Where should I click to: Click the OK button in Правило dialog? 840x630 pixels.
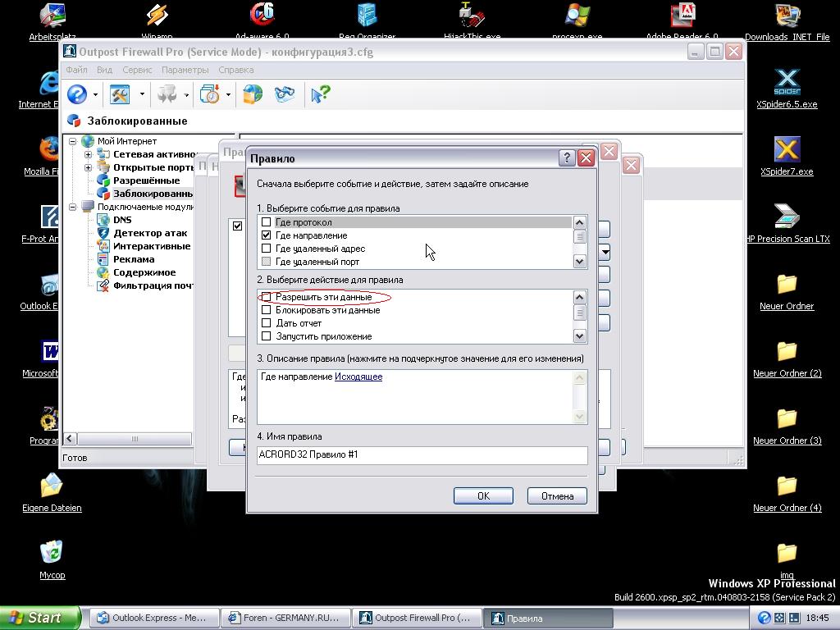[x=483, y=495]
